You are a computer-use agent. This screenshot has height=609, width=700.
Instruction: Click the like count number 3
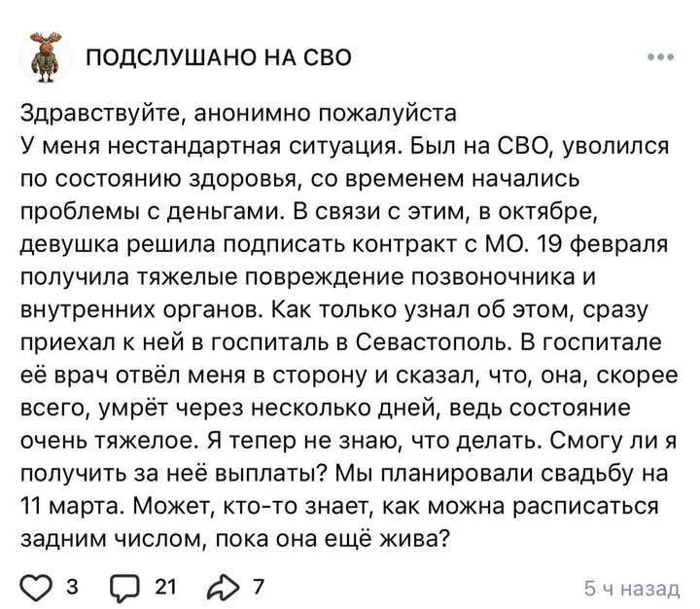(x=72, y=587)
